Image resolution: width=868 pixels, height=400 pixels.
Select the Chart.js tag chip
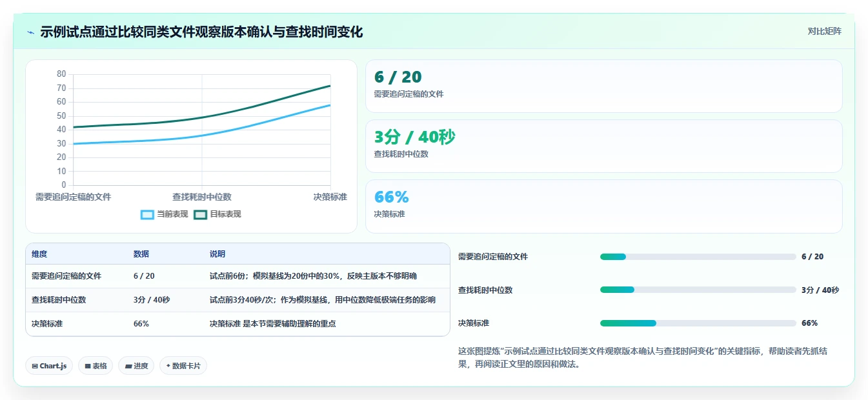(50, 366)
